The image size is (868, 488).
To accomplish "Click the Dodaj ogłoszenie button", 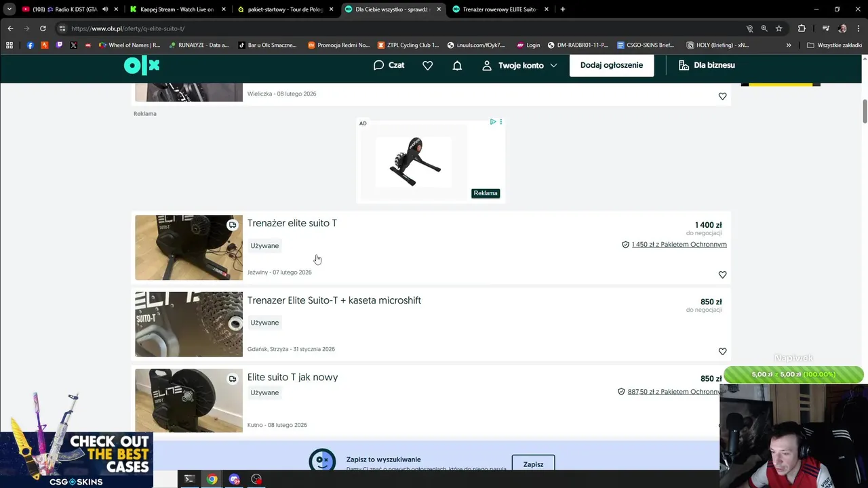I will click(612, 65).
